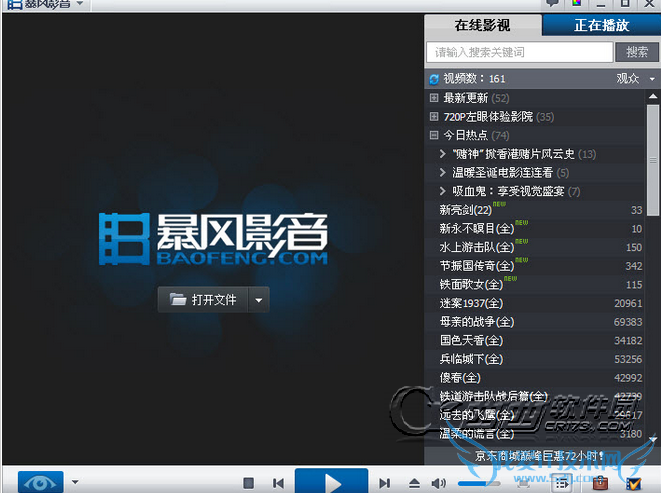Adjust the volume slider
The image size is (661, 493).
(x=479, y=483)
